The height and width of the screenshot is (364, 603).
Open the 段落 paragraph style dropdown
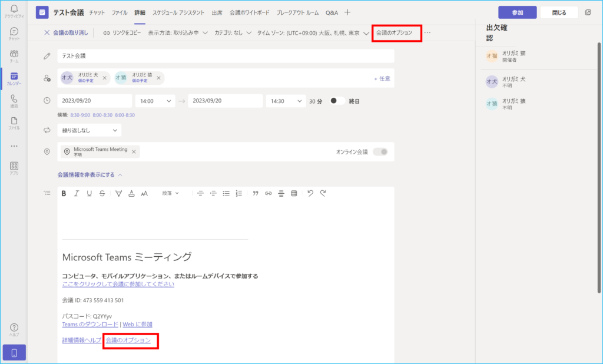pos(171,193)
